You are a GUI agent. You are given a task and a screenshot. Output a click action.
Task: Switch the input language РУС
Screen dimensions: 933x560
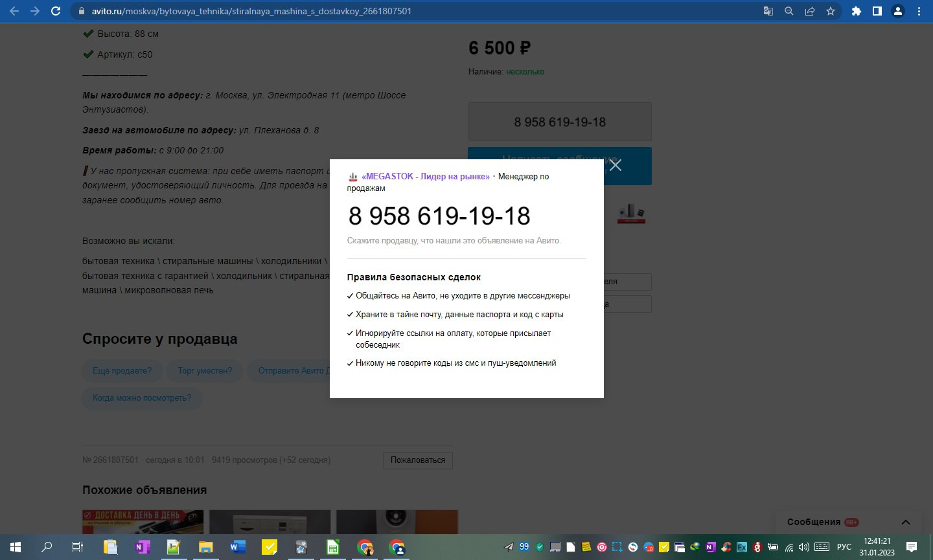pos(844,547)
